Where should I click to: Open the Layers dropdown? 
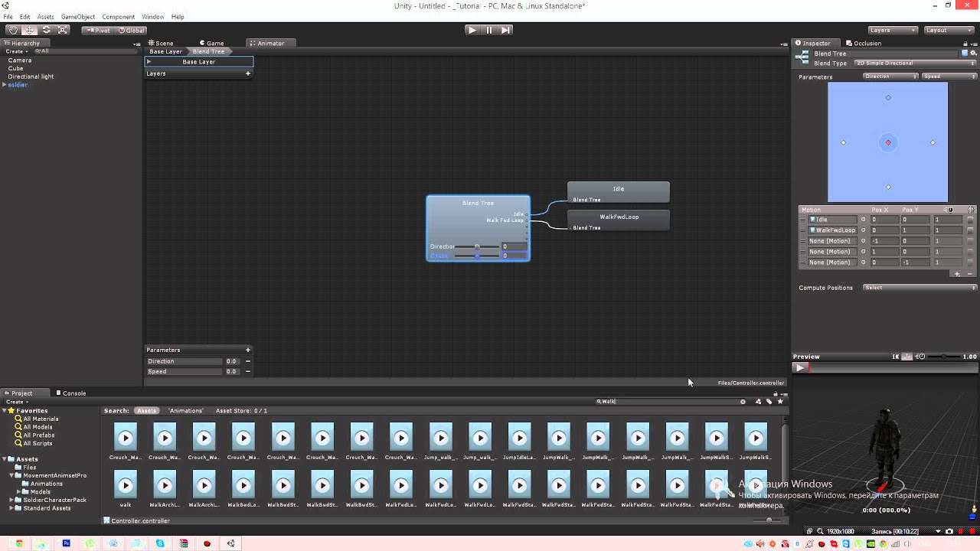pos(893,30)
